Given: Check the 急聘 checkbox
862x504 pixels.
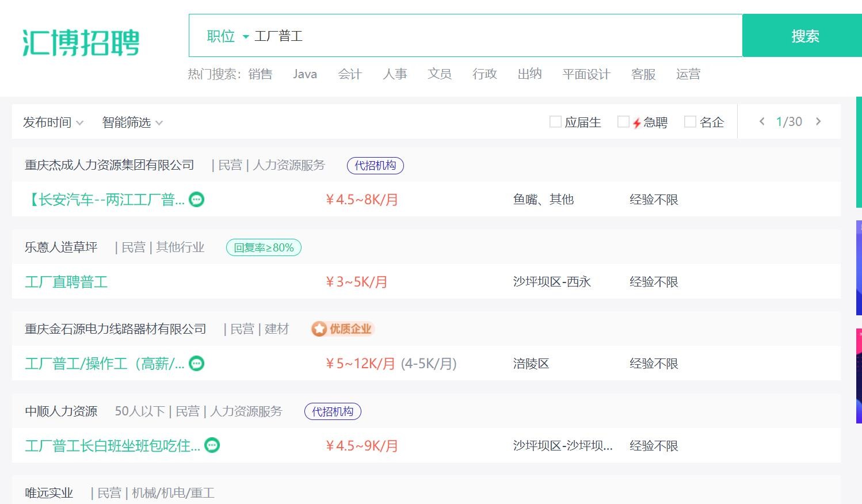Looking at the screenshot, I should click(x=623, y=122).
